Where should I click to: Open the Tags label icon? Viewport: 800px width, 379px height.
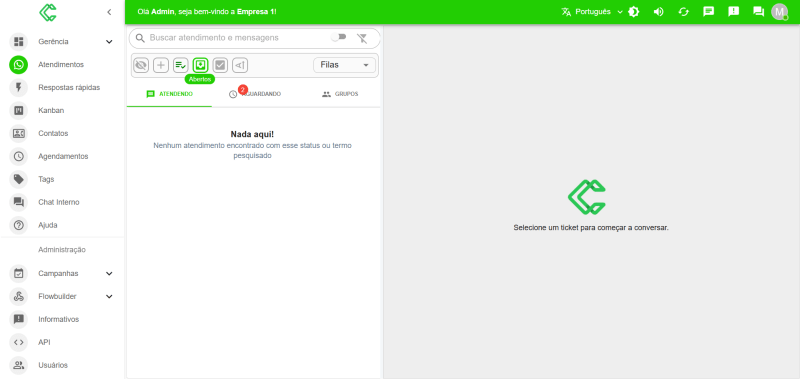(x=19, y=179)
